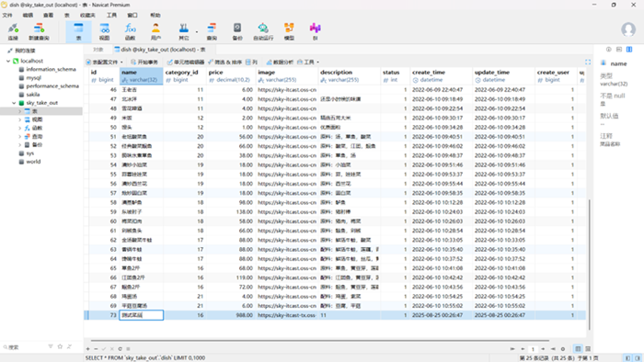Image resolution: width=644 pixels, height=362 pixels.
Task: Expand the Backups (备份) tree node
Action: coord(19,145)
